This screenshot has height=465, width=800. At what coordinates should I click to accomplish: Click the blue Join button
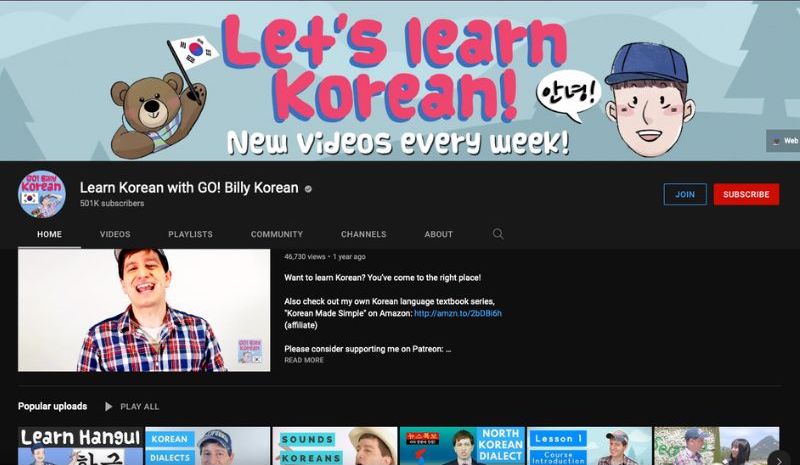coord(685,194)
